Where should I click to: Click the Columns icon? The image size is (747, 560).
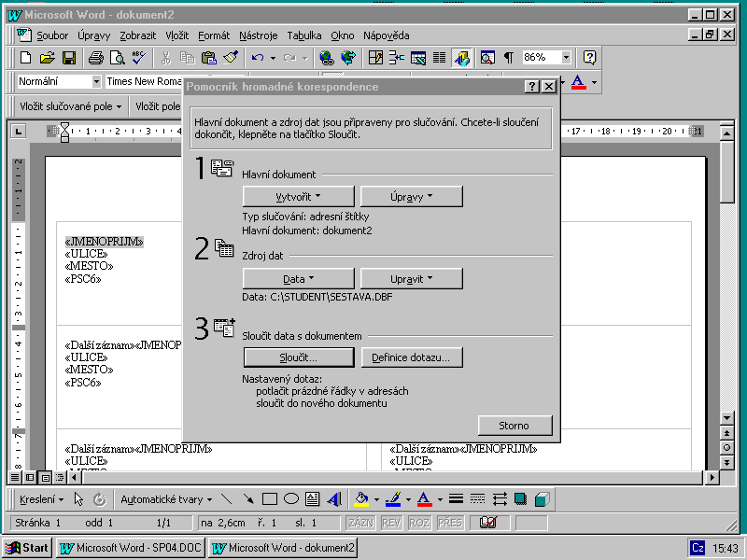[x=439, y=58]
